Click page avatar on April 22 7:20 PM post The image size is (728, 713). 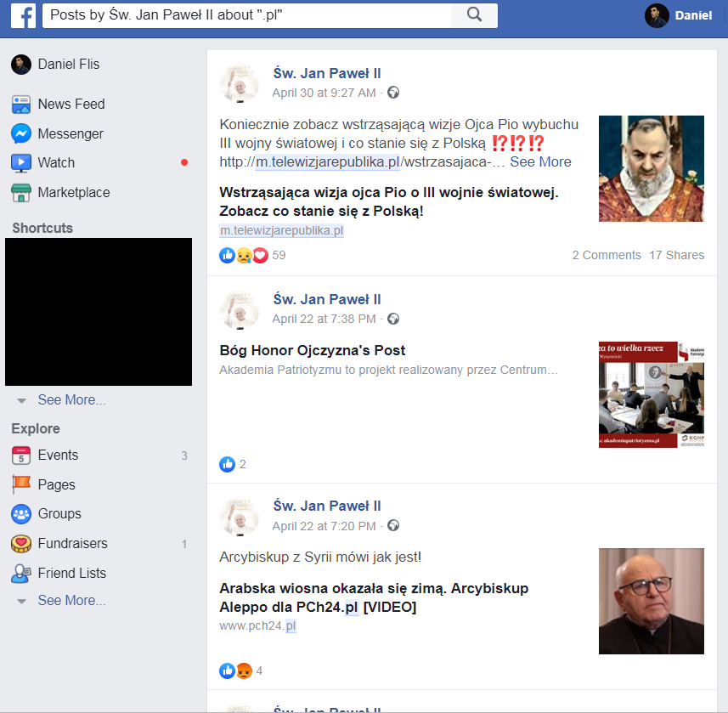240,516
